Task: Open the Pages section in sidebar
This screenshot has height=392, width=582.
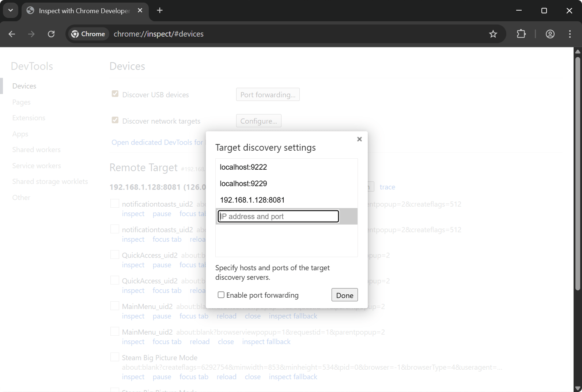Action: point(21,102)
